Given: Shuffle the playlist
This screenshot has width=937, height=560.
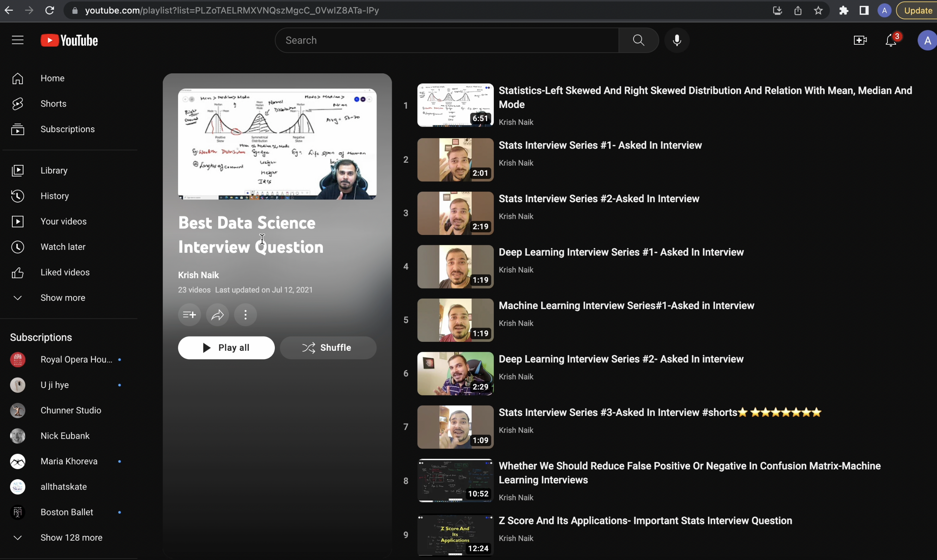Looking at the screenshot, I should click(x=328, y=347).
